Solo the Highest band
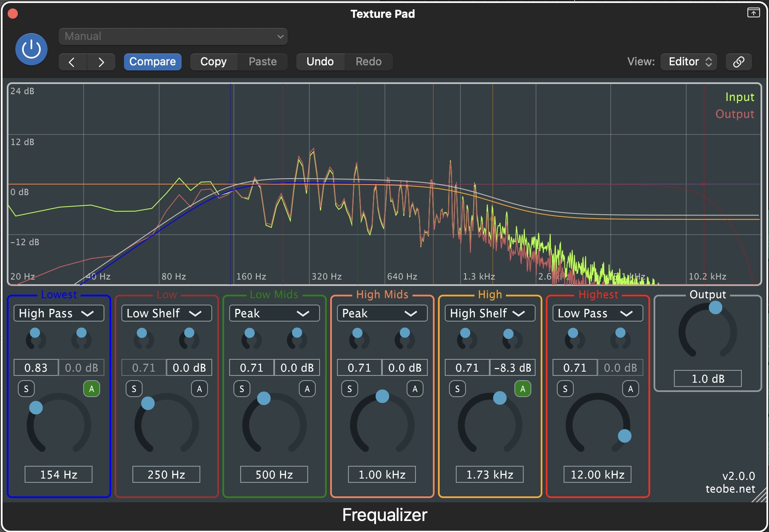Screen dimensions: 769x532 pos(565,389)
